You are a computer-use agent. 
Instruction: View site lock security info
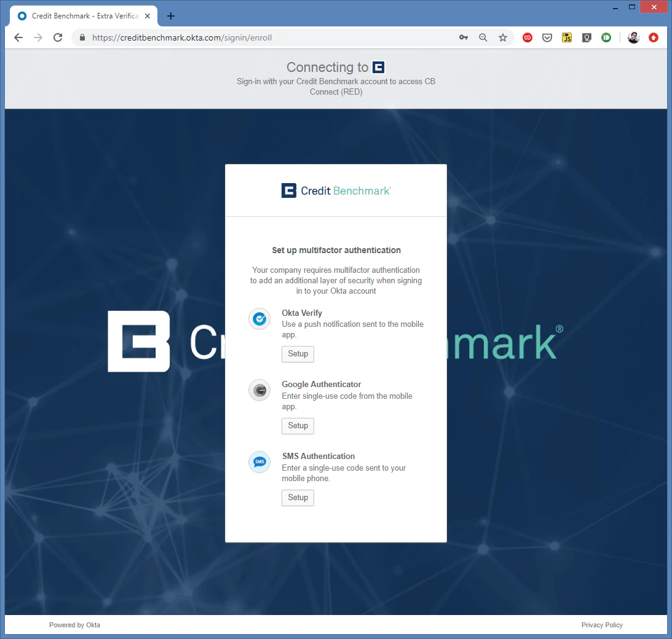coord(82,37)
